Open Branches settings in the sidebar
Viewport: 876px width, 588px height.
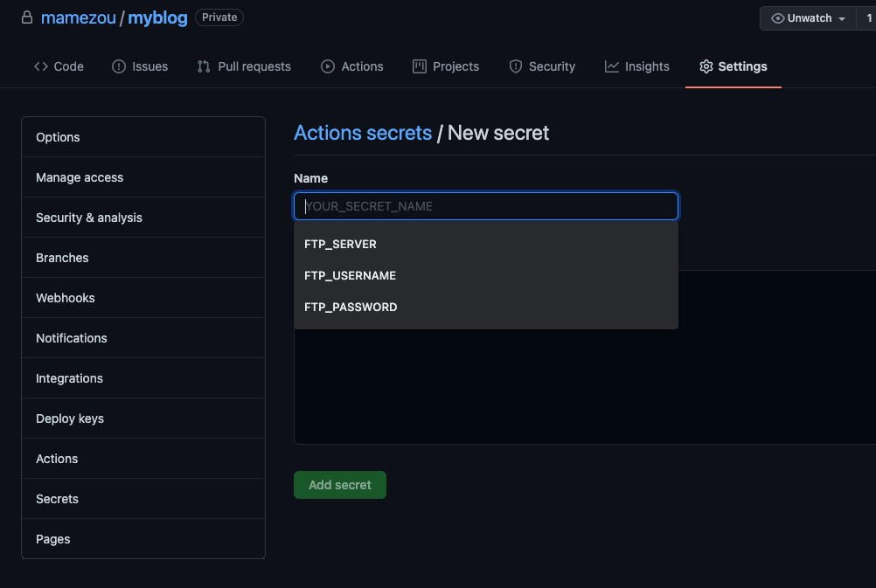[143, 258]
